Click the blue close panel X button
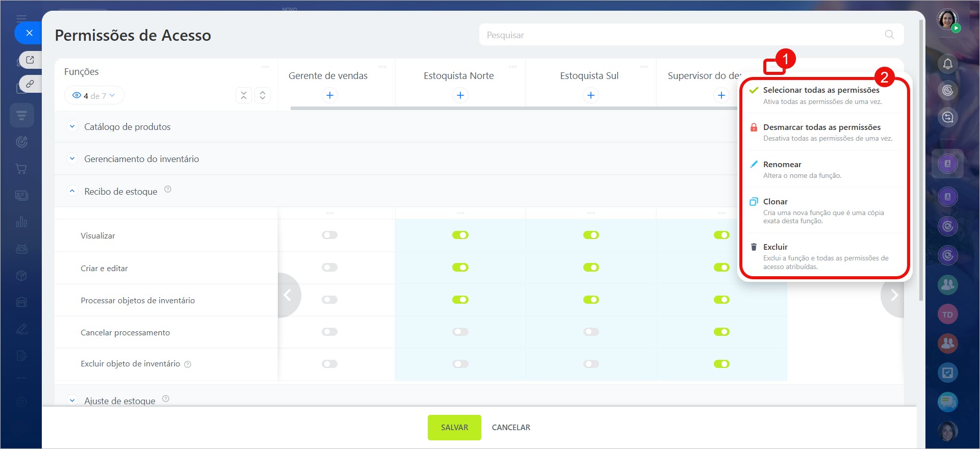 click(x=29, y=33)
